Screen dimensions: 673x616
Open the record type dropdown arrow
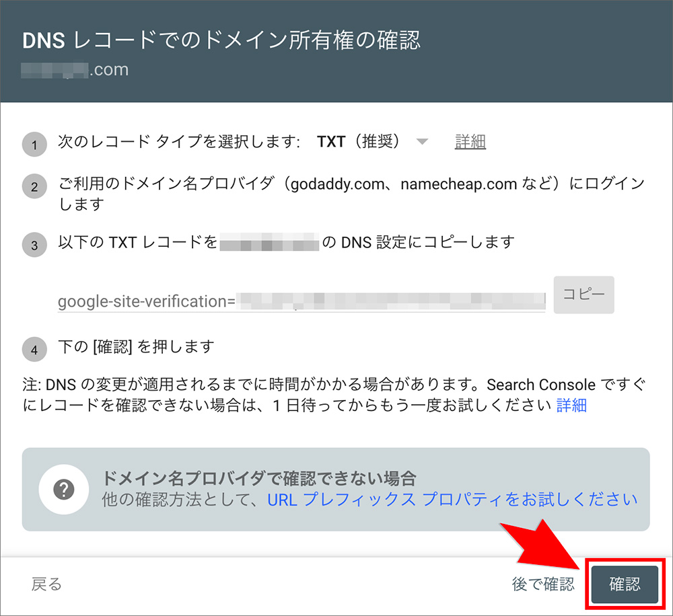coord(422,142)
